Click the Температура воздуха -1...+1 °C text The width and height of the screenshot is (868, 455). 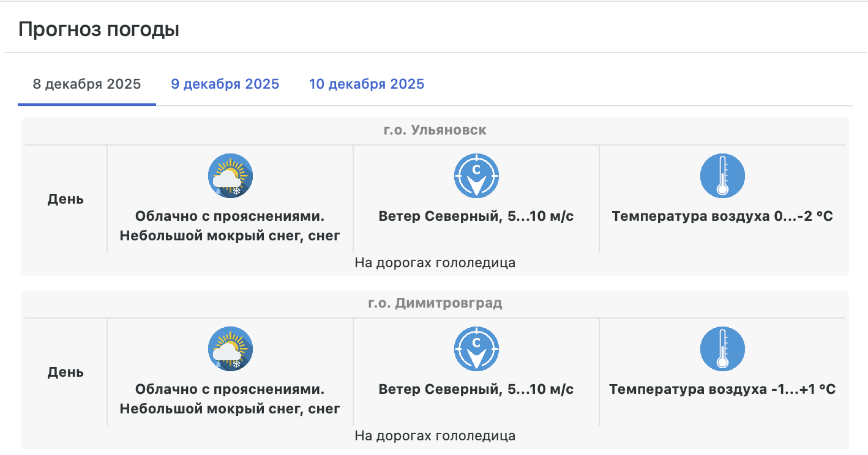[x=722, y=390]
